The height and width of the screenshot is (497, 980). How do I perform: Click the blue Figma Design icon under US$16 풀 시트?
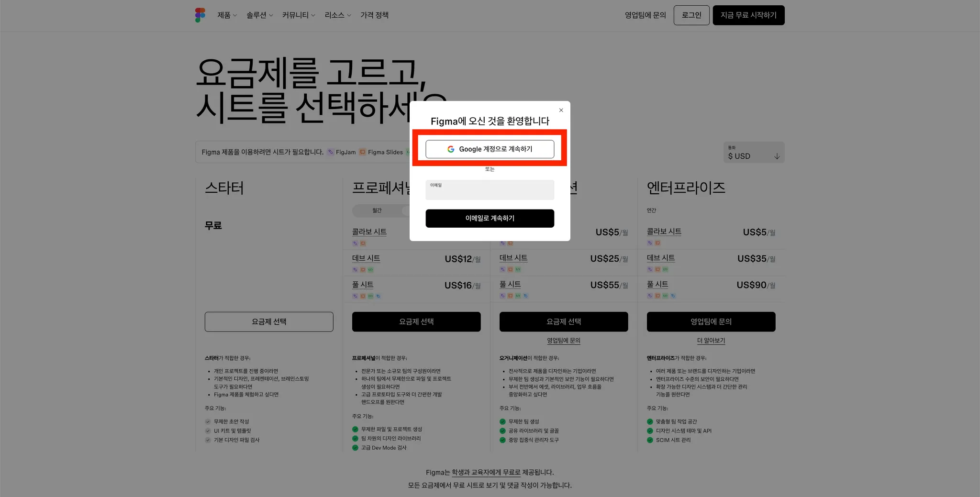[x=378, y=296]
